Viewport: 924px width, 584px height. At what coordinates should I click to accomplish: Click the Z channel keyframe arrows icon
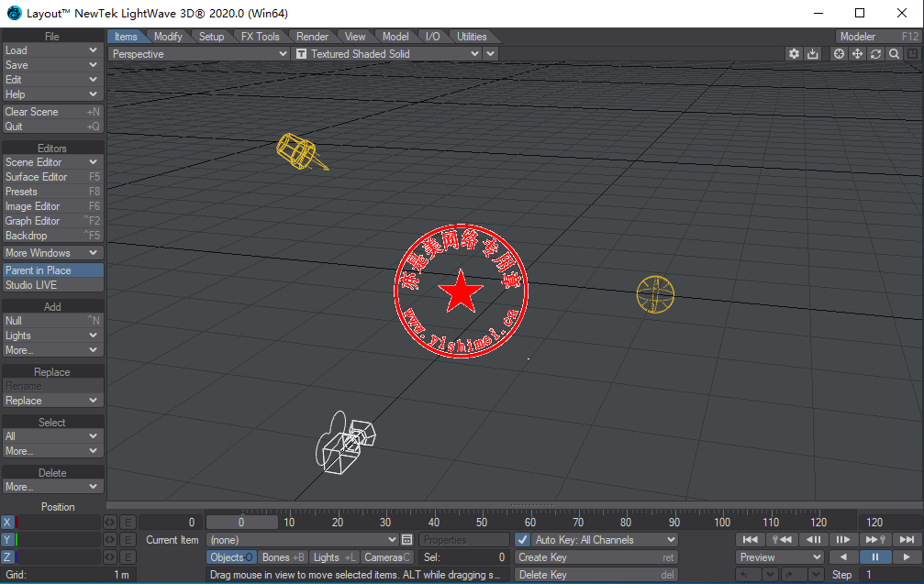coord(109,556)
